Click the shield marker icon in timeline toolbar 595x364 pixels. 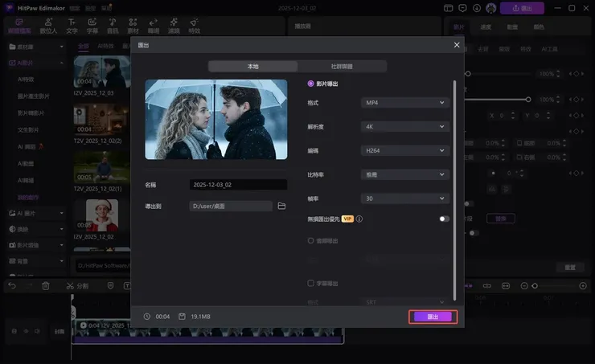(110, 285)
